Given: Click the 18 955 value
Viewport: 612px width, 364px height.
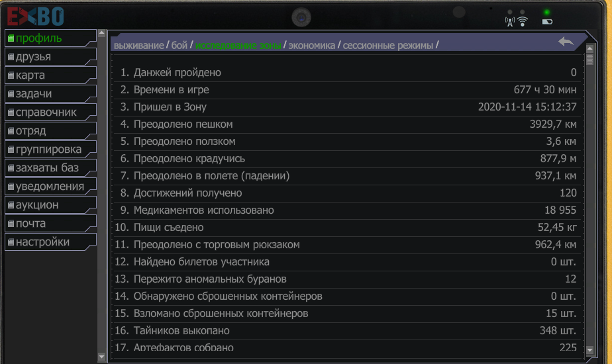Looking at the screenshot, I should (560, 210).
